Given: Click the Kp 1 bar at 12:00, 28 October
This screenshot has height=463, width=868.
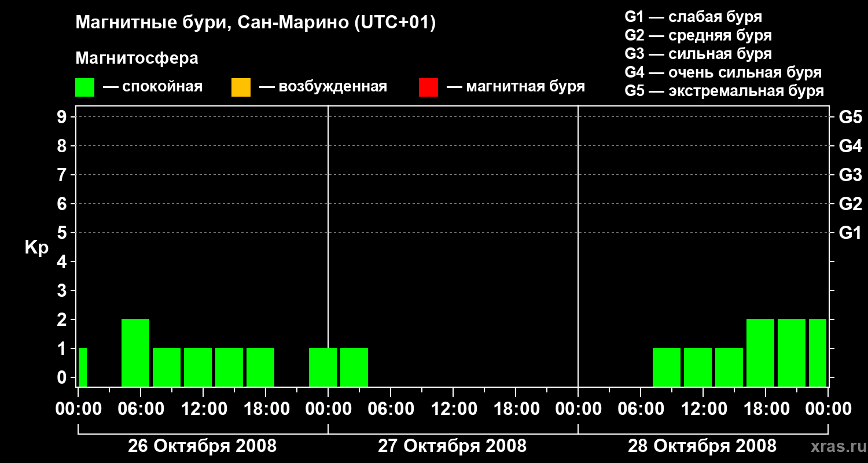Looking at the screenshot, I should point(698,367).
